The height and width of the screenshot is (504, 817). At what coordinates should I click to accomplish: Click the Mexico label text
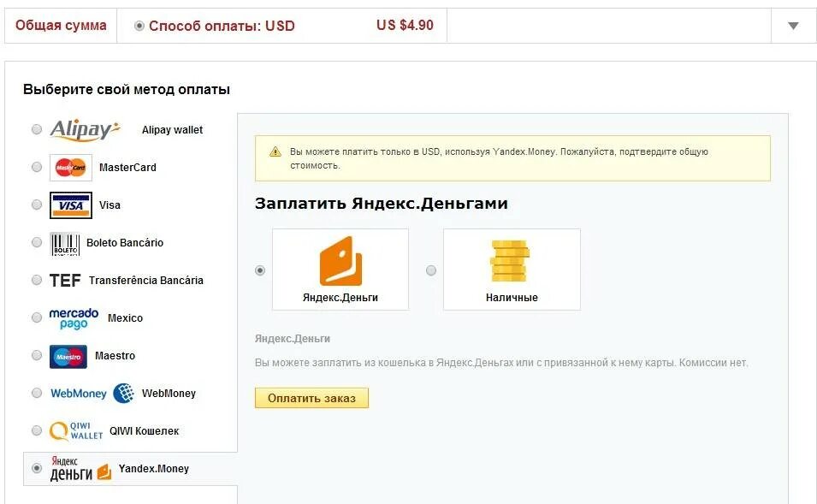[x=125, y=318]
